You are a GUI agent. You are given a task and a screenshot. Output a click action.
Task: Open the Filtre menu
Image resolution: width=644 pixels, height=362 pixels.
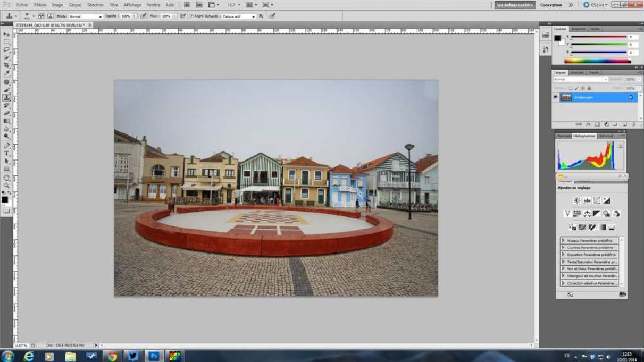(114, 5)
